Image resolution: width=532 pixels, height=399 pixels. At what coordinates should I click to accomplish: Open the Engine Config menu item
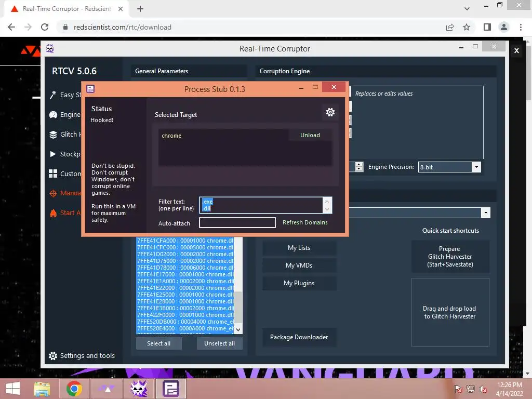[70, 115]
